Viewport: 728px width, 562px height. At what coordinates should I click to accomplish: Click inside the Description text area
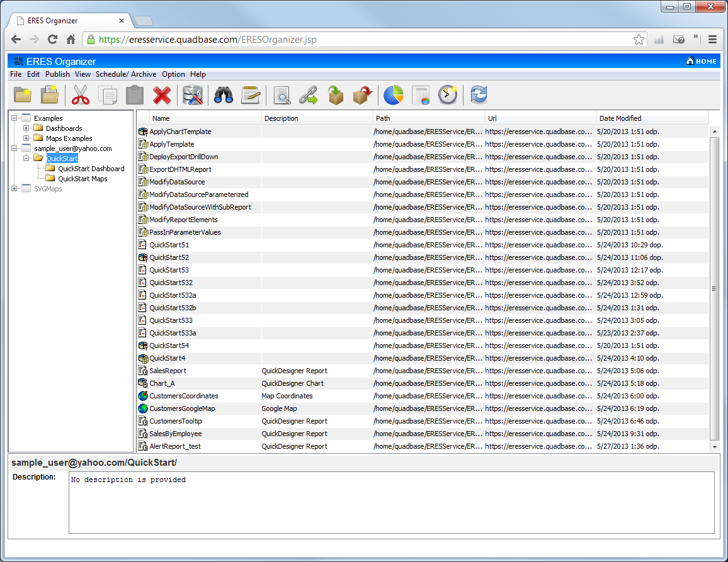[391, 503]
